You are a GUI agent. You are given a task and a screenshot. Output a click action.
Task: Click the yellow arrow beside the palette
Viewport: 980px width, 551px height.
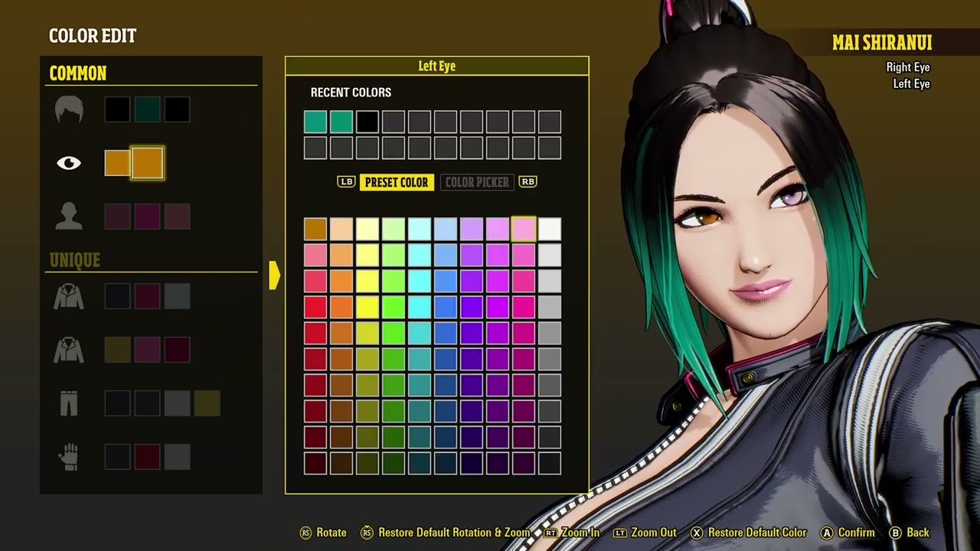[274, 275]
